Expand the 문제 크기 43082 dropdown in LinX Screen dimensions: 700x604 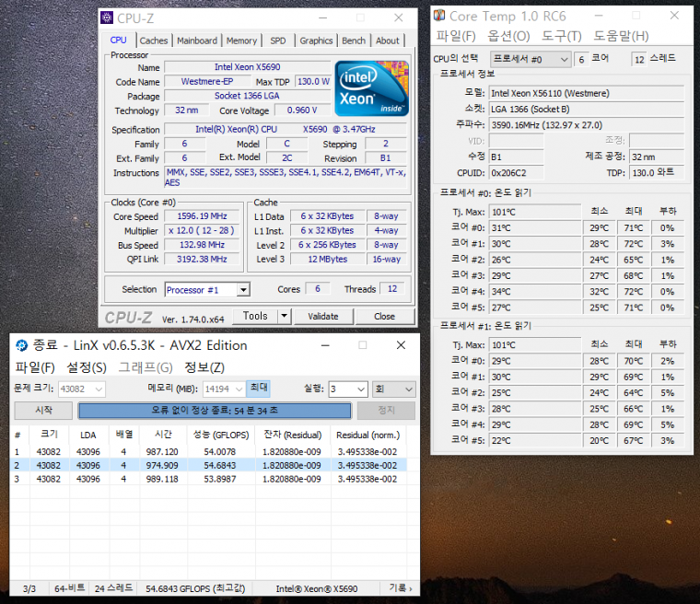point(82,389)
